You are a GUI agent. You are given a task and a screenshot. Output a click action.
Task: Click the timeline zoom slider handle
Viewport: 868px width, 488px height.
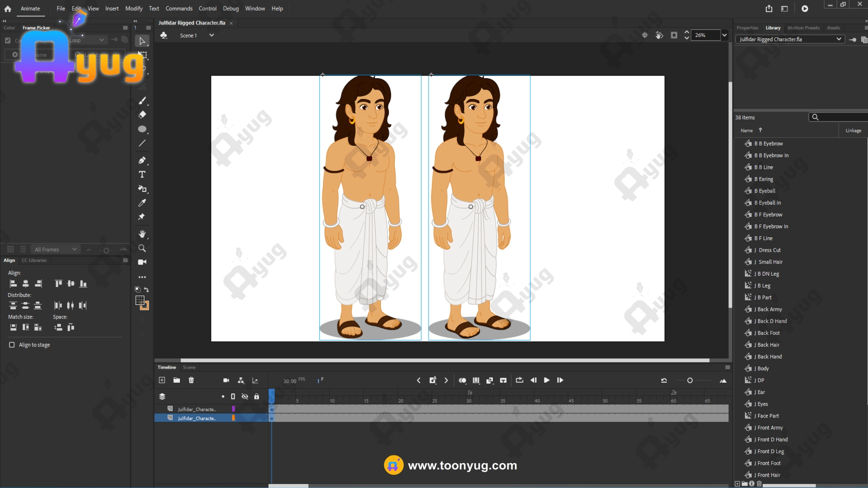[690, 380]
